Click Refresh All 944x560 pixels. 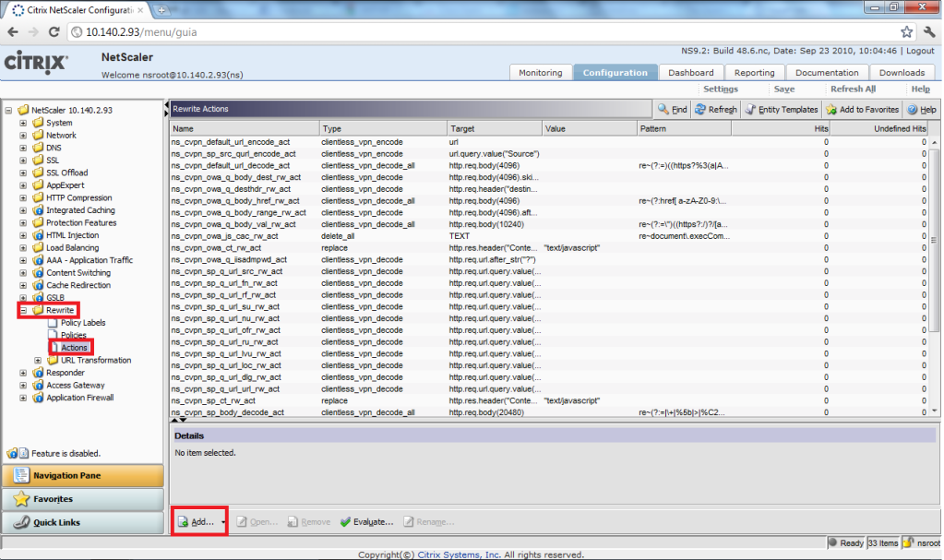[853, 89]
